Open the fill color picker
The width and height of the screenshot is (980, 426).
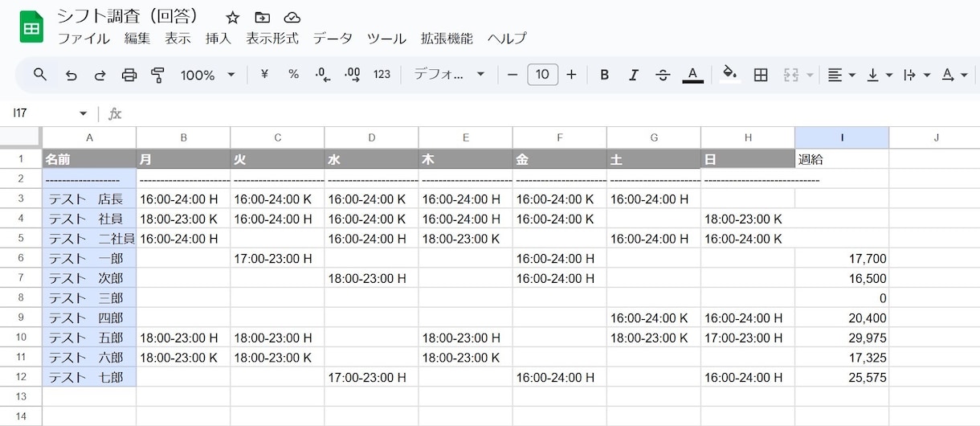coord(729,75)
